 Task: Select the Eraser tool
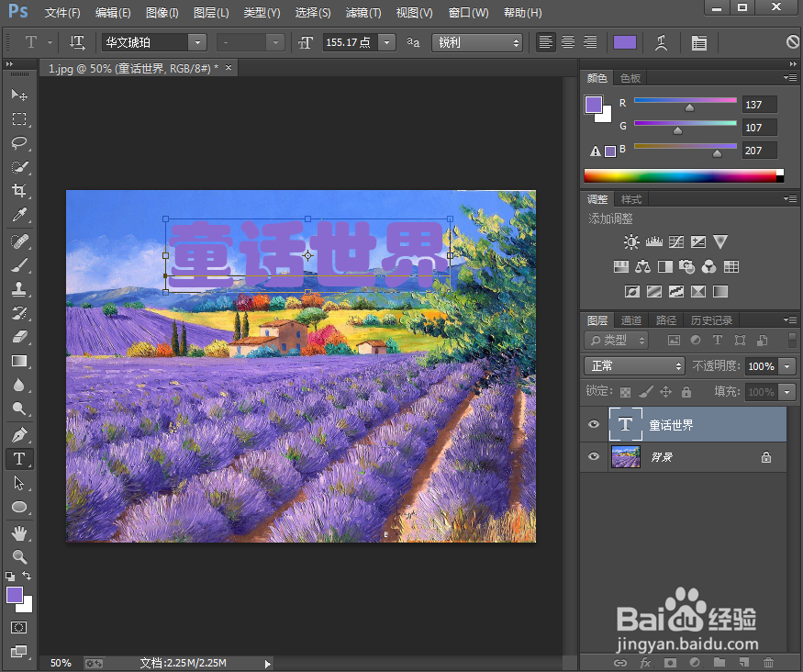click(x=19, y=337)
